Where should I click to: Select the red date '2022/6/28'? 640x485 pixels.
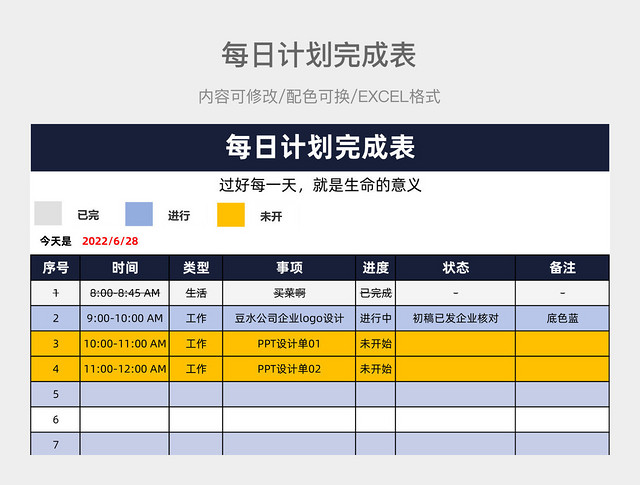[x=110, y=241]
